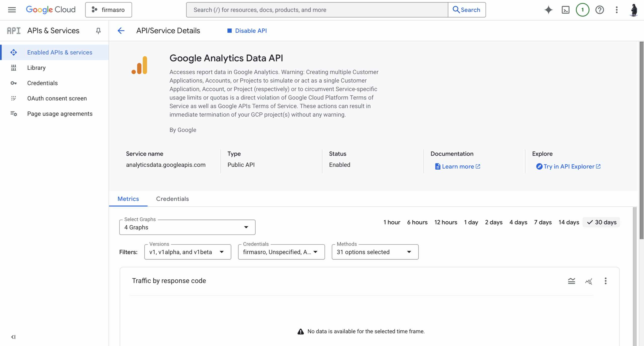Viewport: 644px width, 346px height.
Task: Select the 1 hour time range
Action: 392,222
